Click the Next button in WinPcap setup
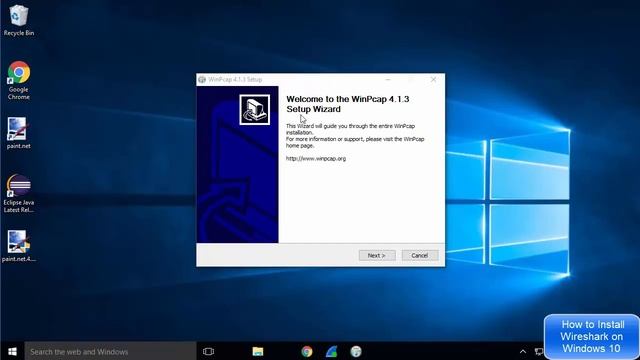The height and width of the screenshot is (360, 640). pos(377,255)
